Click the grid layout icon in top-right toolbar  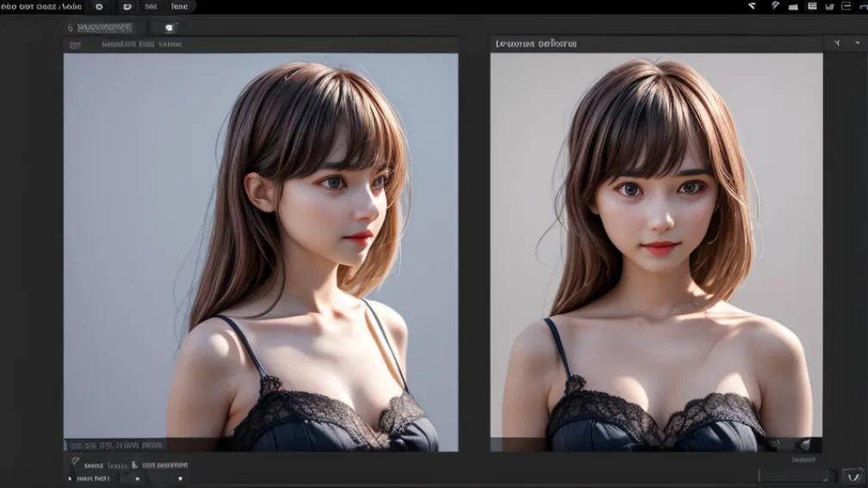(x=812, y=6)
